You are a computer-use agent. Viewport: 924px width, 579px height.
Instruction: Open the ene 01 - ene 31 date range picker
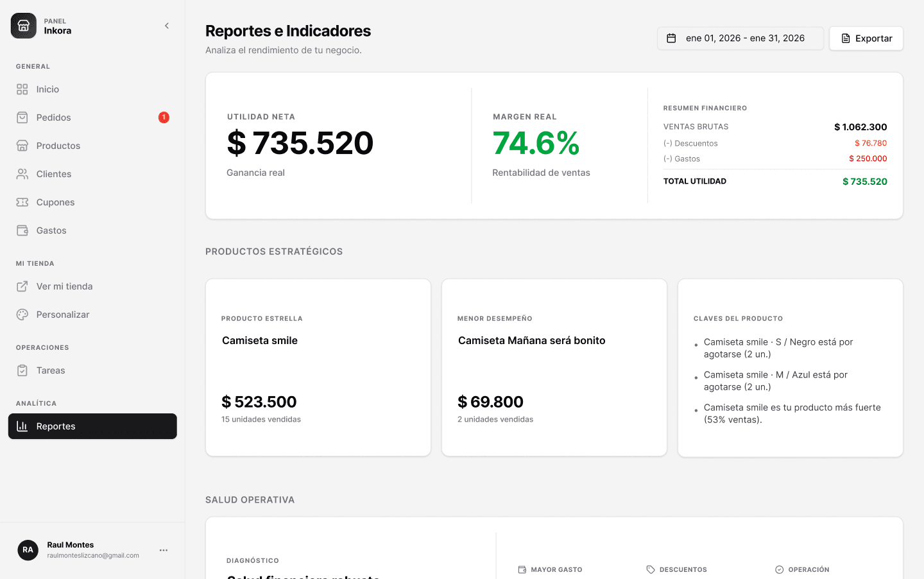pos(740,38)
